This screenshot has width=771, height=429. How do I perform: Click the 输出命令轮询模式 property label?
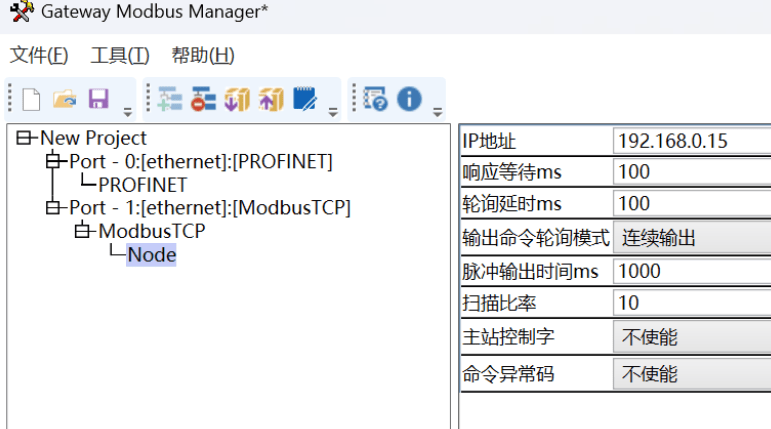pos(536,238)
